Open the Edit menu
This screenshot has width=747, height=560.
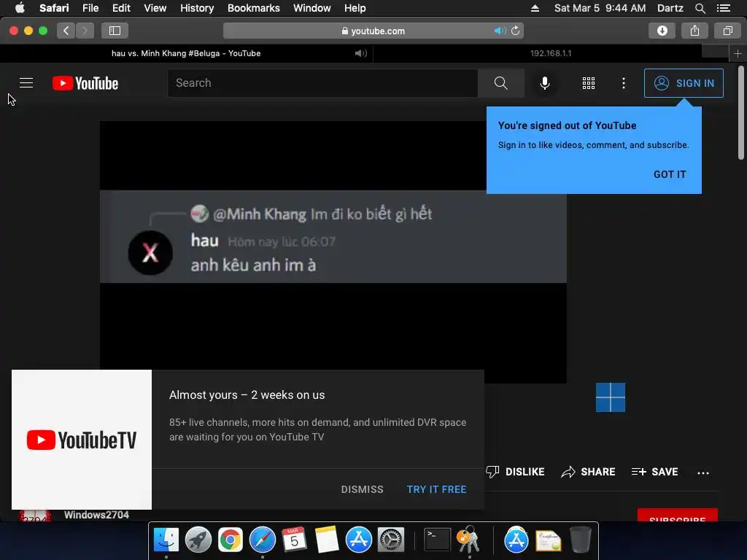[x=121, y=8]
